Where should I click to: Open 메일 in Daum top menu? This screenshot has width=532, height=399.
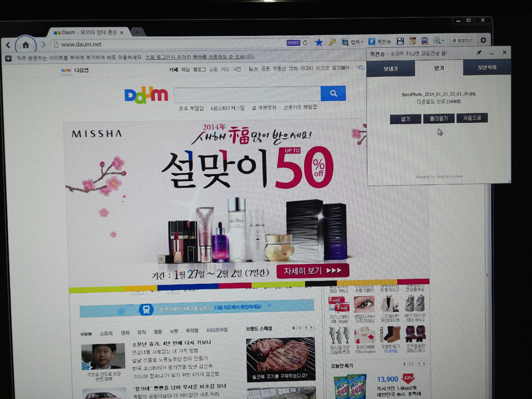point(186,70)
